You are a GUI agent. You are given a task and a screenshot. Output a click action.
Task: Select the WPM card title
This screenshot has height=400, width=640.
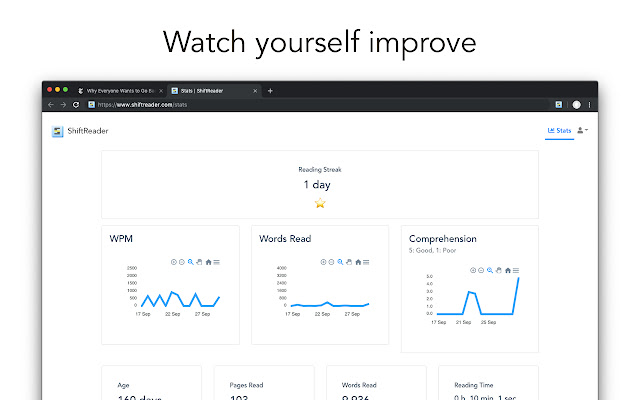point(121,239)
